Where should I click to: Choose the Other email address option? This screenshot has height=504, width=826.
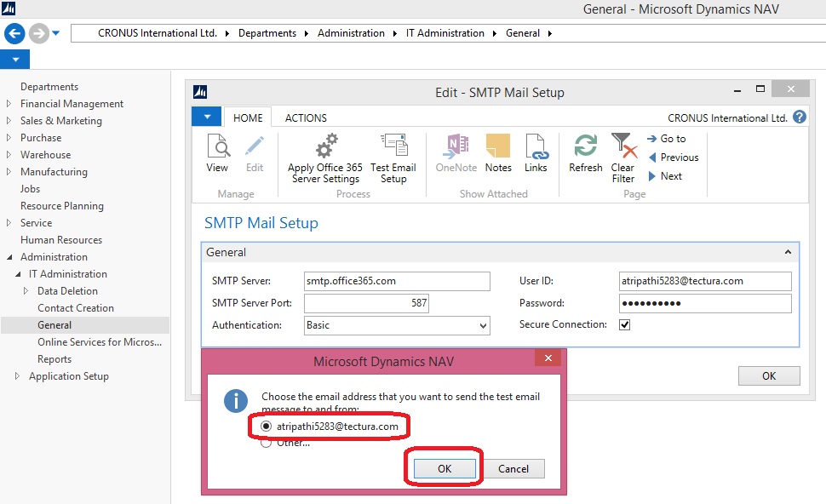267,442
